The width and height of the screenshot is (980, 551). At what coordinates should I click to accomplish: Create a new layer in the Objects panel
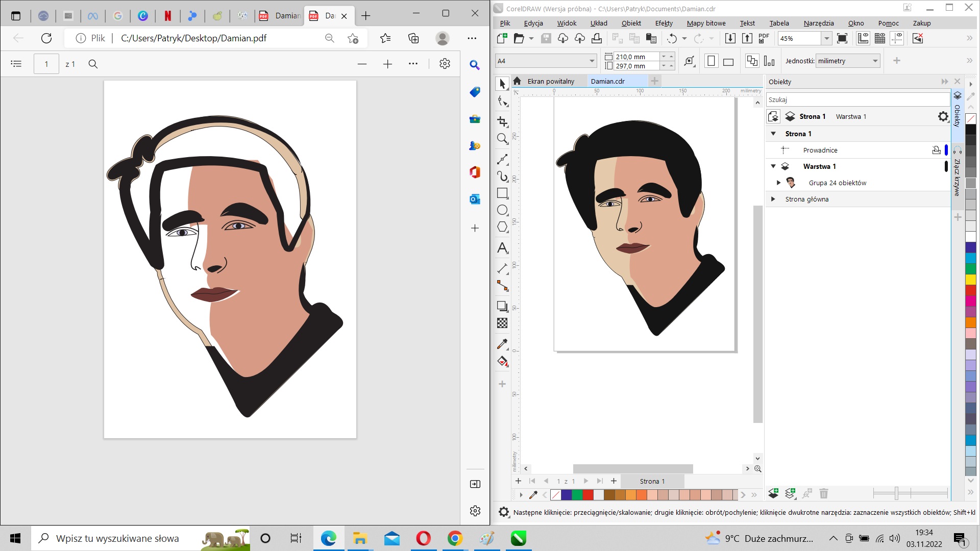pos(773,493)
